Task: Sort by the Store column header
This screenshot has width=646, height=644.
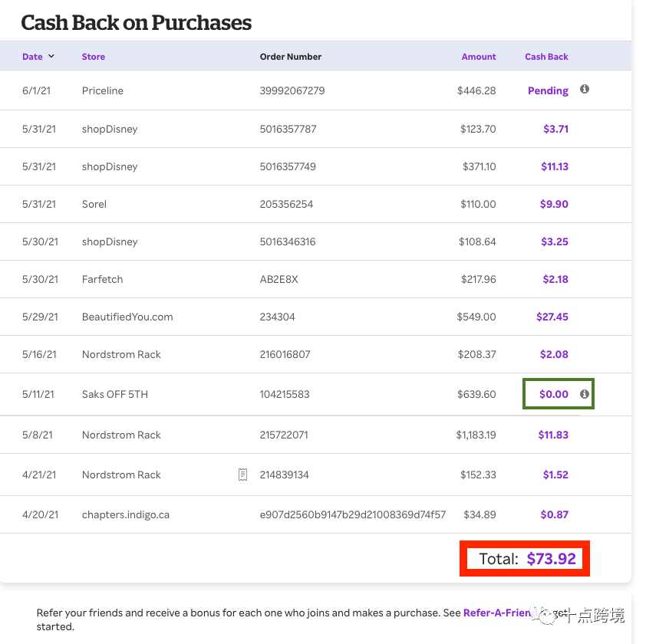Action: pos(93,57)
